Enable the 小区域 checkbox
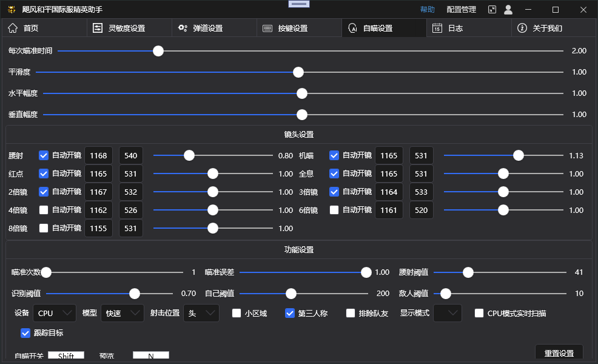Screen dimensions: 598x364 (237, 313)
